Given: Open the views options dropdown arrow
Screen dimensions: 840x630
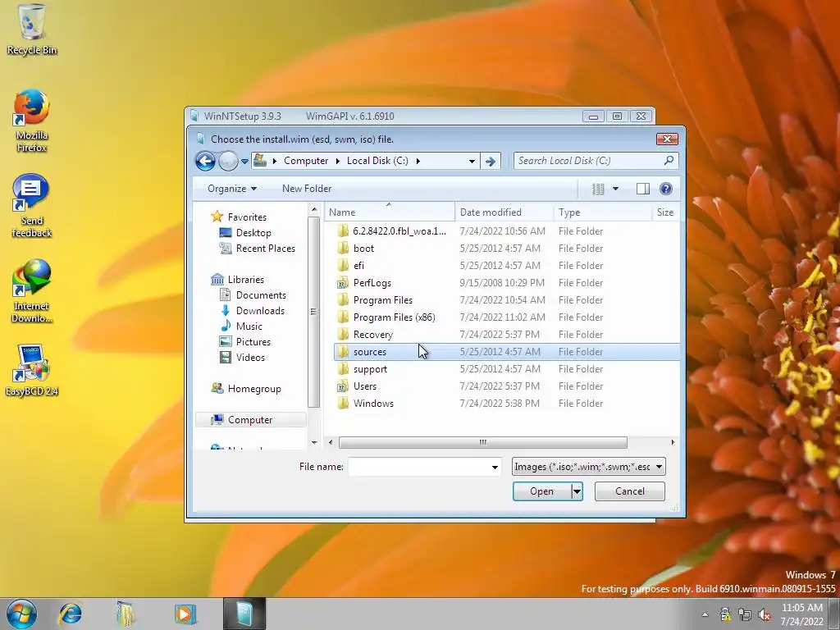Looking at the screenshot, I should click(x=615, y=189).
